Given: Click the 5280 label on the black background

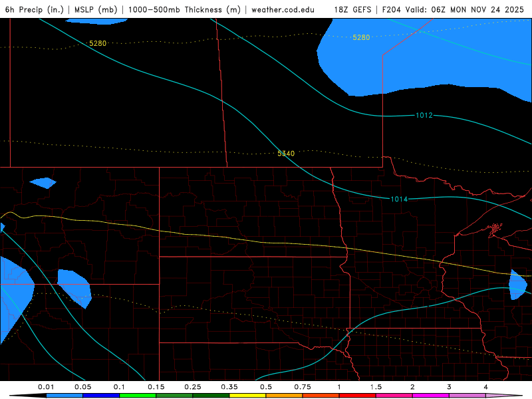Looking at the screenshot, I should tap(98, 43).
